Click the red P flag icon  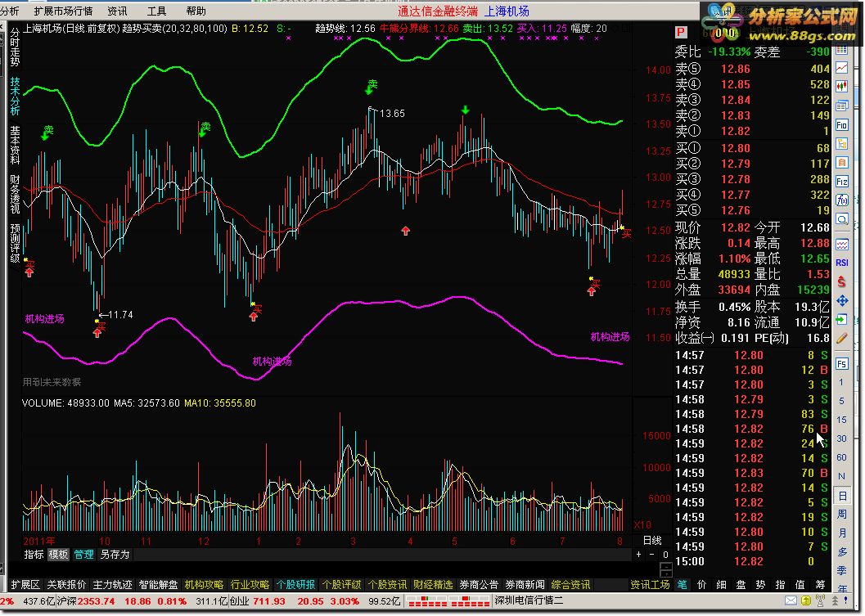pos(681,33)
